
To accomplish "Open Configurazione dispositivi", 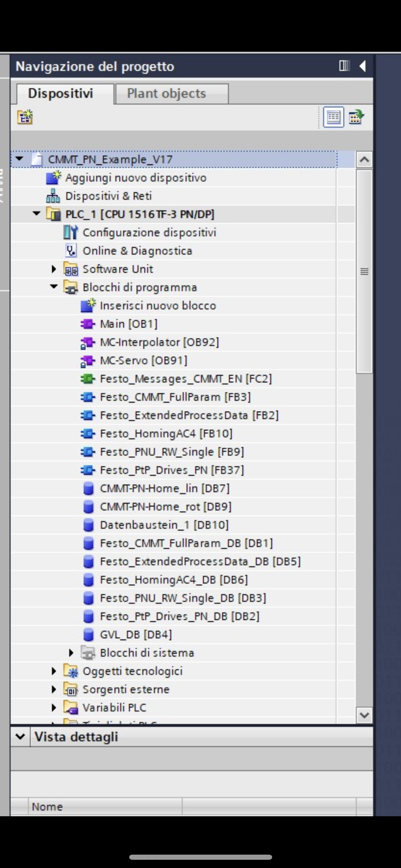I will tap(149, 232).
